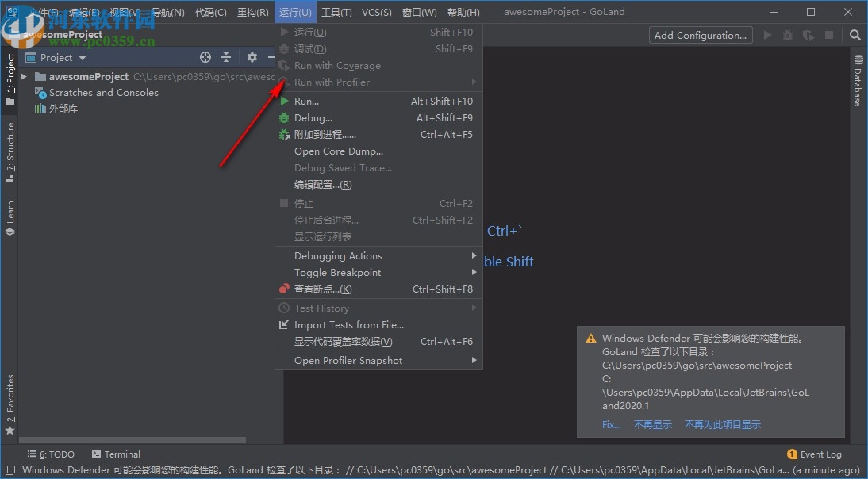This screenshot has height=479, width=868.
Task: Select Toggle Breakpoint menu entry
Action: 336,272
